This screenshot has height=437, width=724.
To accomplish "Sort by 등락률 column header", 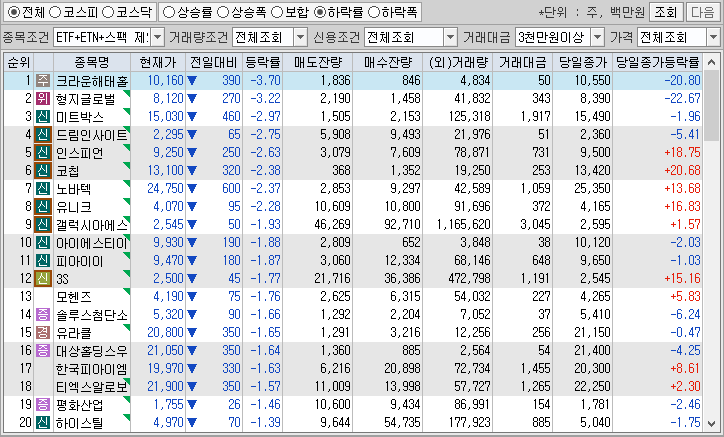I will (x=263, y=62).
